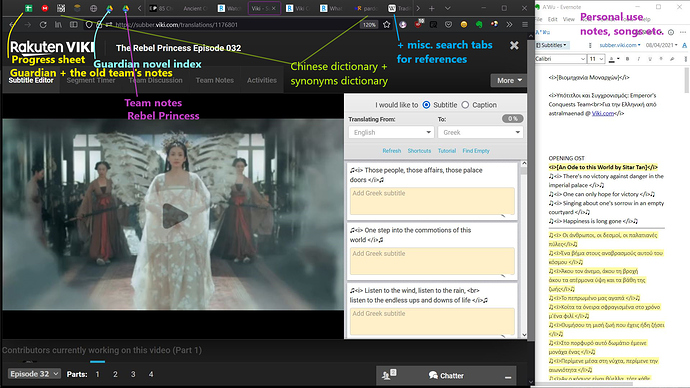Apply underline in Evernote toolbar
This screenshot has height=388, width=690.
[650, 59]
